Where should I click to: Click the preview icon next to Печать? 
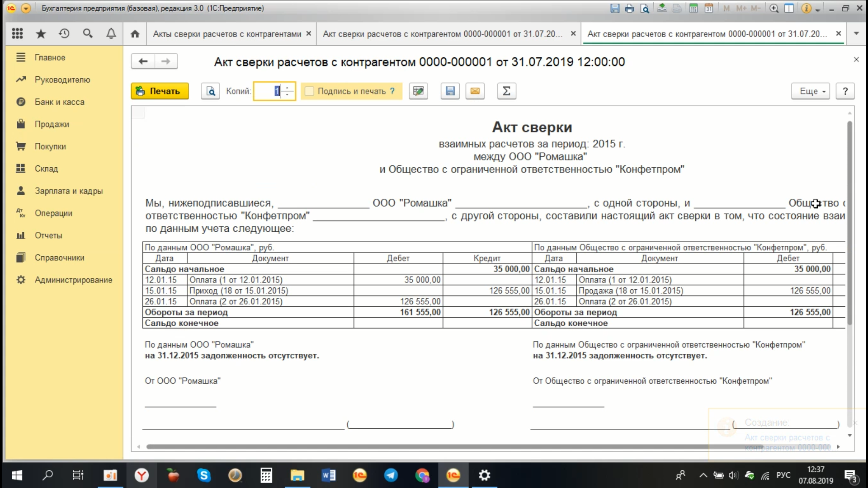[211, 91]
